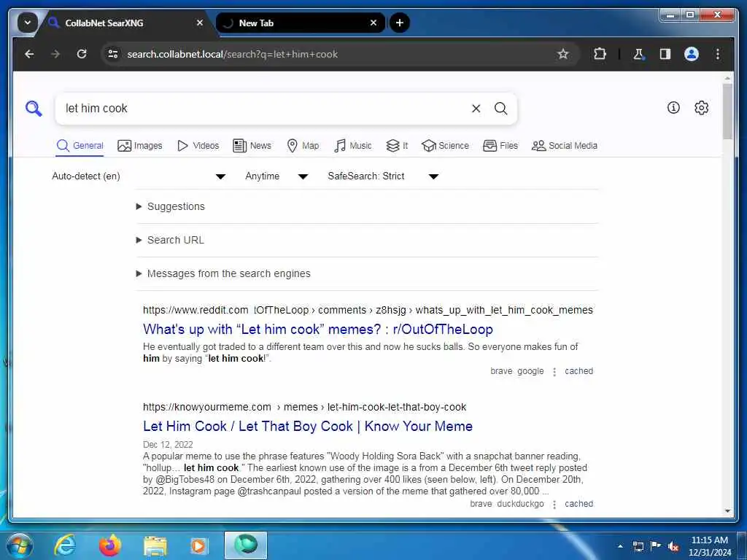Click the browser address bar URL

[x=233, y=54]
